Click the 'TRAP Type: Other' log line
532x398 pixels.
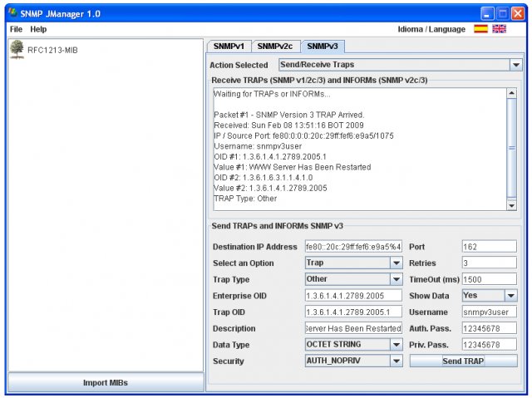[245, 199]
